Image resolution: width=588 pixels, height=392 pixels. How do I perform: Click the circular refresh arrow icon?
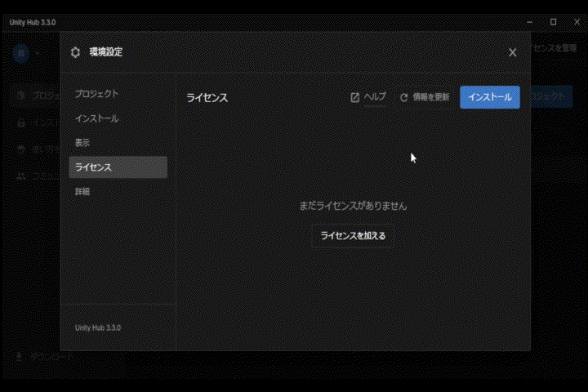(404, 98)
